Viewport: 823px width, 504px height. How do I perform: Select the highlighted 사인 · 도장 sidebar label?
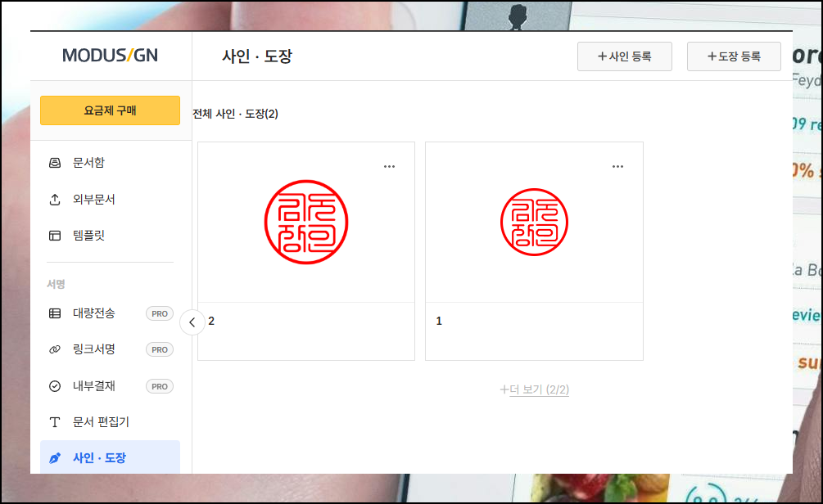100,458
